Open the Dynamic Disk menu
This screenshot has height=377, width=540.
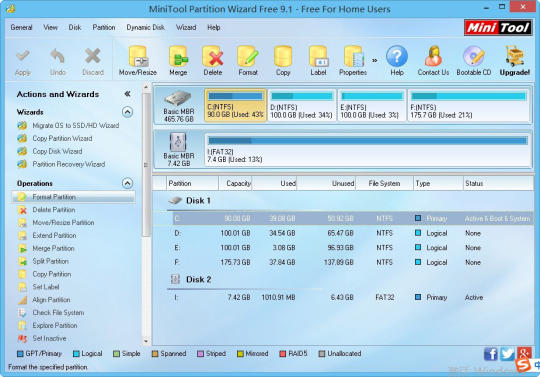tap(145, 28)
